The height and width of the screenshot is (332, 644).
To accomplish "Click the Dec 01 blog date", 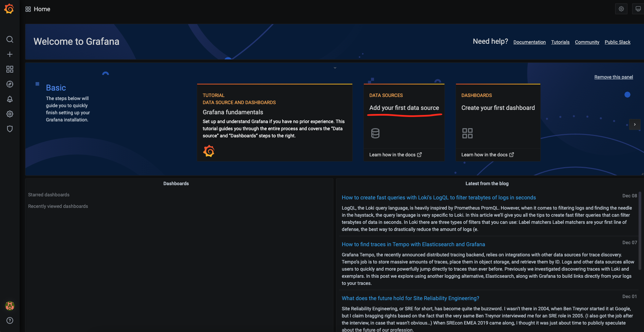I will coord(629,296).
